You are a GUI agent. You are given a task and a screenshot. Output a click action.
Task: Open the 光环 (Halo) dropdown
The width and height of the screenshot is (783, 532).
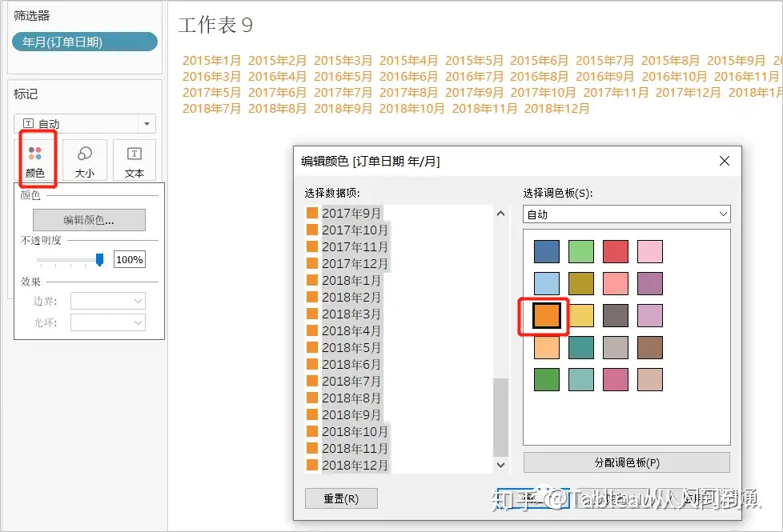108,322
